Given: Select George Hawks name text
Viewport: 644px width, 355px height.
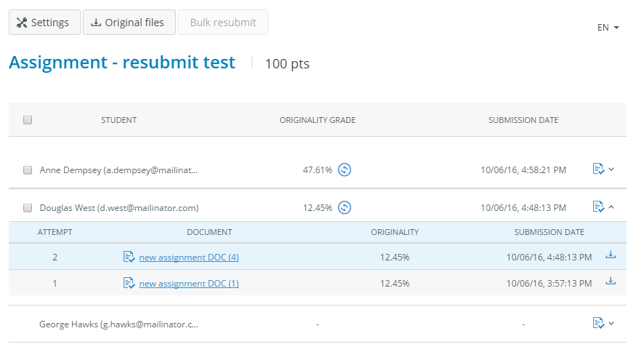Looking at the screenshot, I should click(x=118, y=324).
